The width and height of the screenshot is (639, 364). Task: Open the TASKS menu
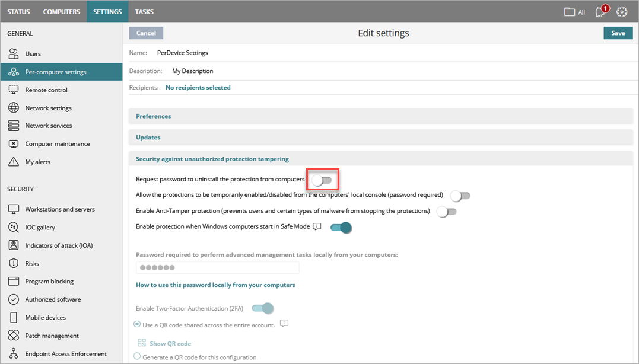[x=144, y=11]
